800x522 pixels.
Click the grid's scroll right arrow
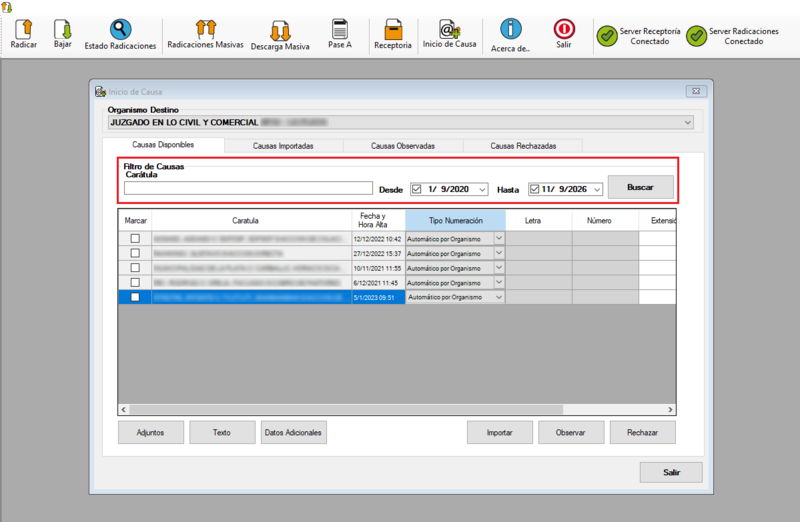[670, 410]
